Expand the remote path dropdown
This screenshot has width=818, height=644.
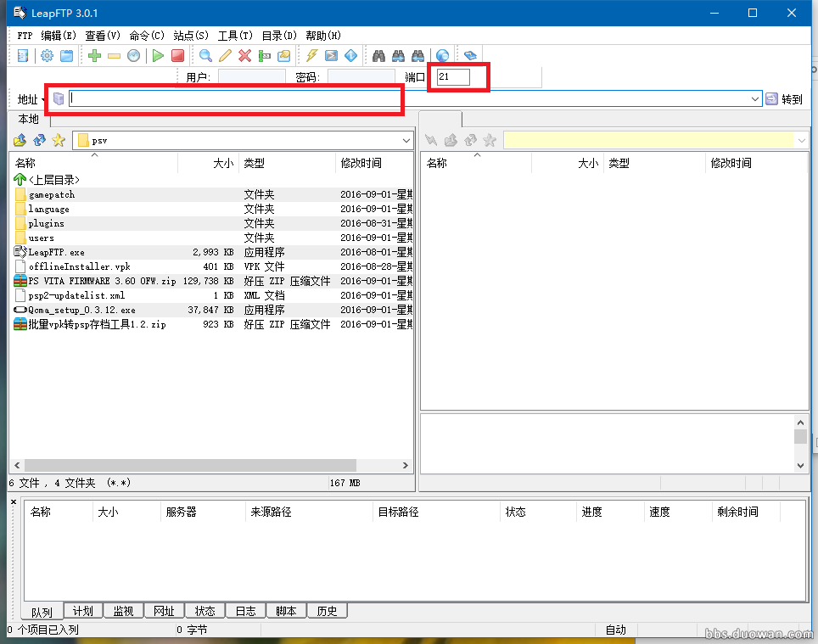click(801, 140)
